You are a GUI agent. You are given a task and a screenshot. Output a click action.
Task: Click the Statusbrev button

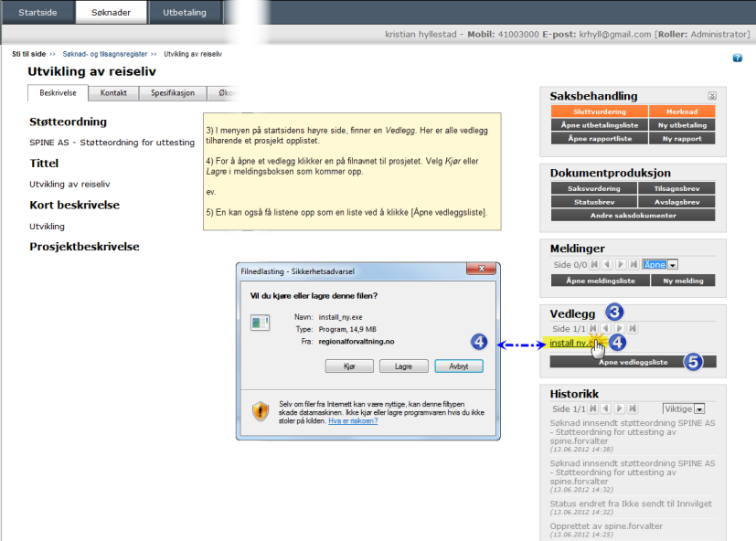pyautogui.click(x=594, y=202)
